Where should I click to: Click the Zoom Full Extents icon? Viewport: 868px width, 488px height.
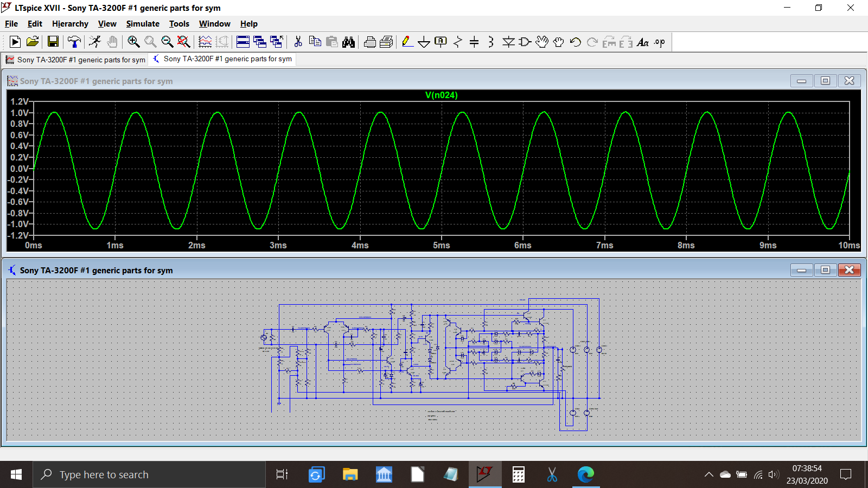(184, 42)
